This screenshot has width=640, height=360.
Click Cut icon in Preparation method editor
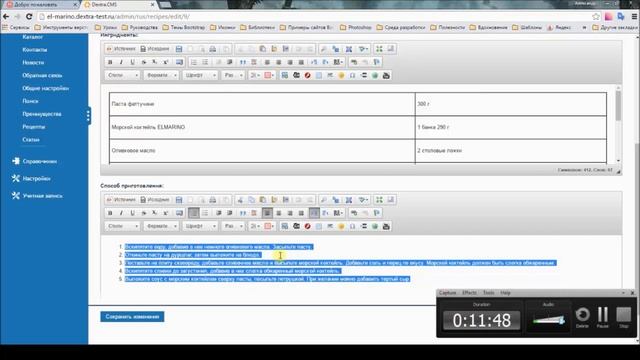240,200
